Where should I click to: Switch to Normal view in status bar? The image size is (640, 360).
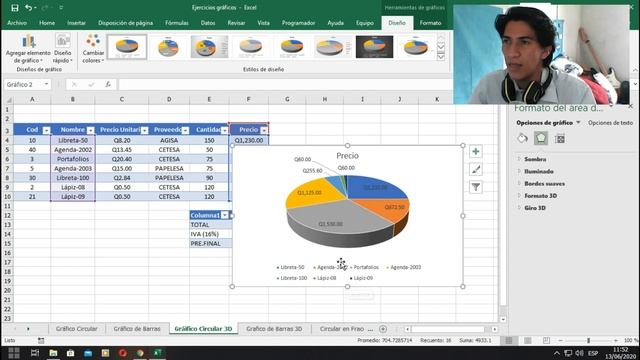tap(509, 340)
